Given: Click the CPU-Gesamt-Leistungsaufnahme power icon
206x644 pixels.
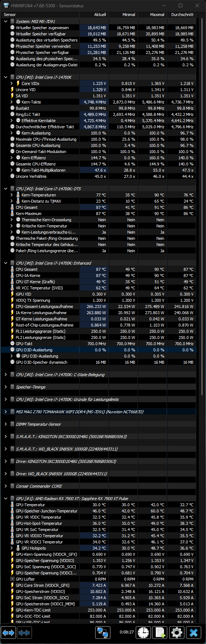Looking at the screenshot, I should coord(12,307).
